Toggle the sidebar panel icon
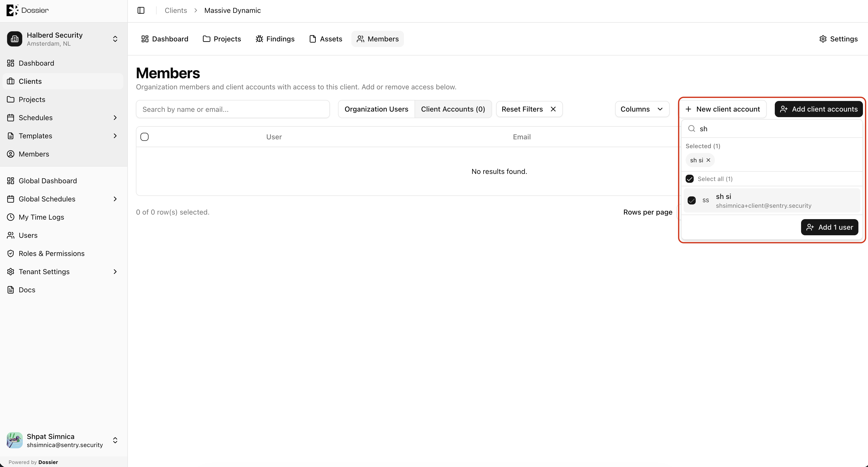Screen dimensions: 868x467 [x=141, y=10]
